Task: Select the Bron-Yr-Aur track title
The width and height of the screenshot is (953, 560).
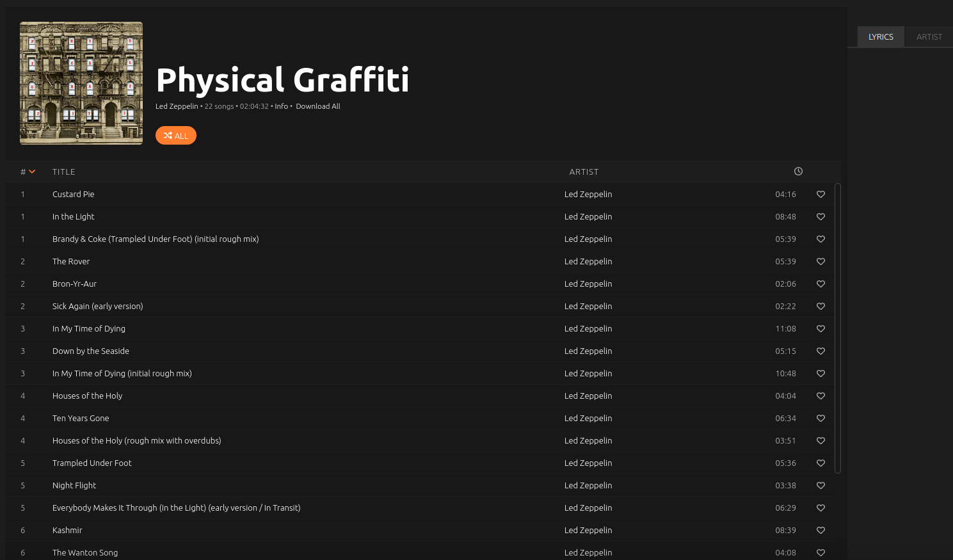Action: [75, 284]
